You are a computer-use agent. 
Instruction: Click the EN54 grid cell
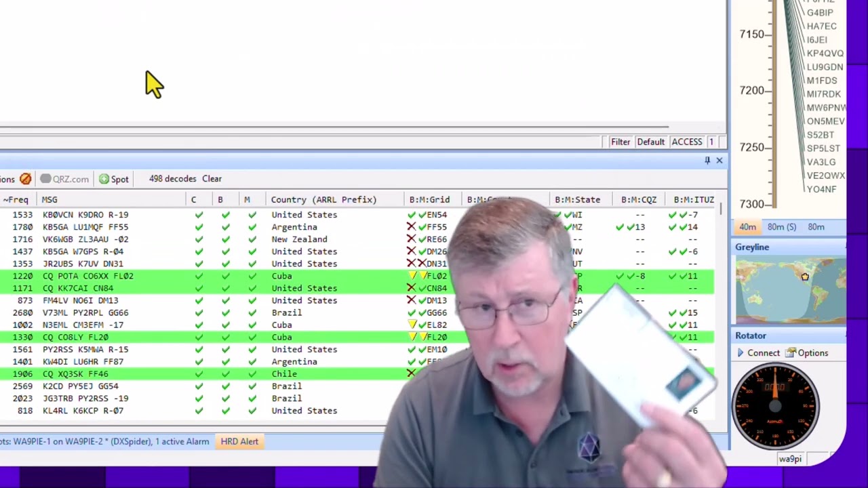(437, 215)
